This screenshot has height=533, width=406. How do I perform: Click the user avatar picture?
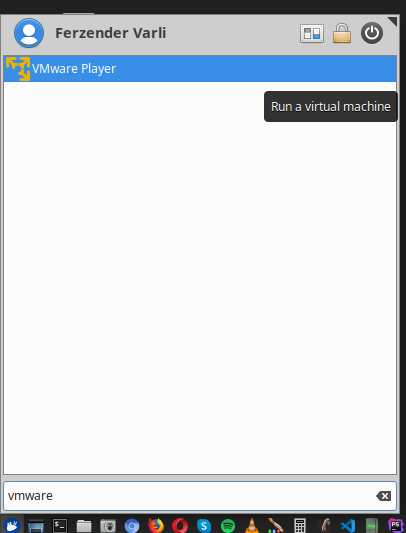point(29,33)
